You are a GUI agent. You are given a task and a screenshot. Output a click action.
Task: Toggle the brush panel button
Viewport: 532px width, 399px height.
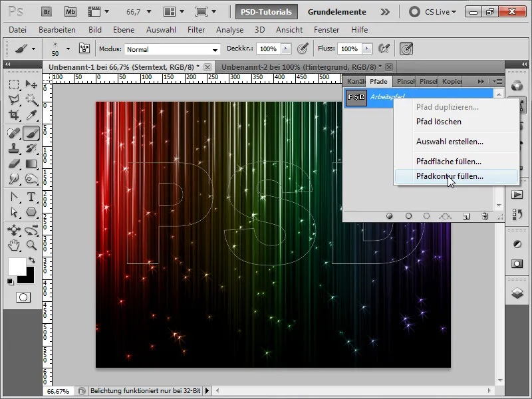tap(84, 49)
